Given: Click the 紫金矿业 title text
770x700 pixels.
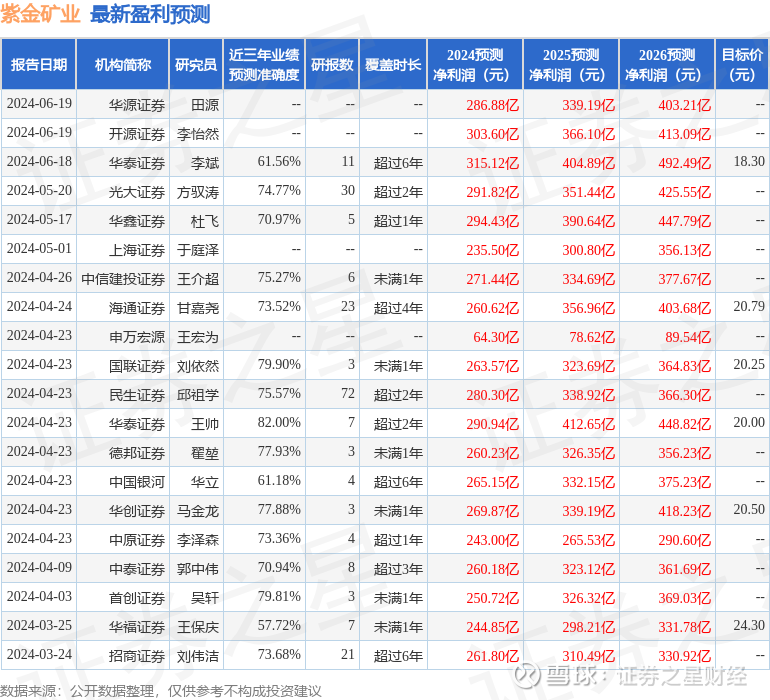Looking at the screenshot, I should pyautogui.click(x=40, y=14).
